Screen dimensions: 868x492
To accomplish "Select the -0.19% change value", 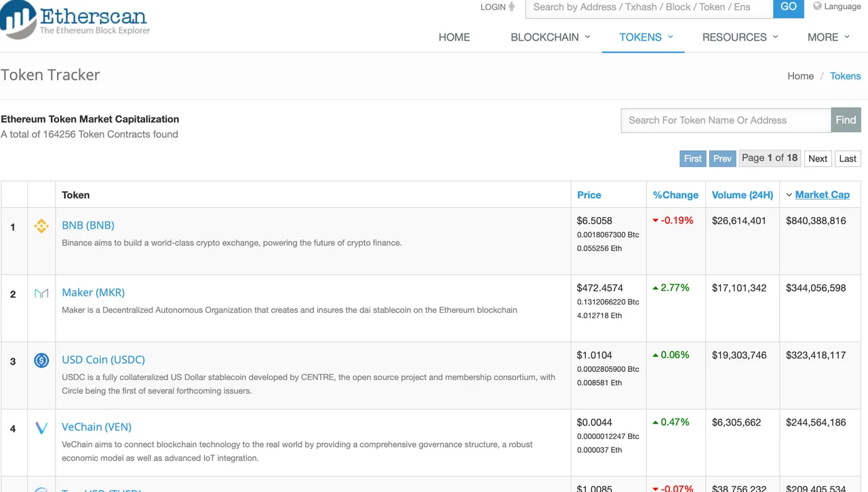I will coord(677,221).
